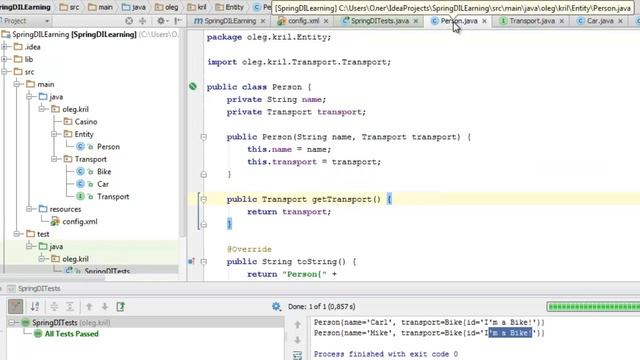
Task: Click the kril breadcrumb in navigation bar
Action: coord(197,7)
